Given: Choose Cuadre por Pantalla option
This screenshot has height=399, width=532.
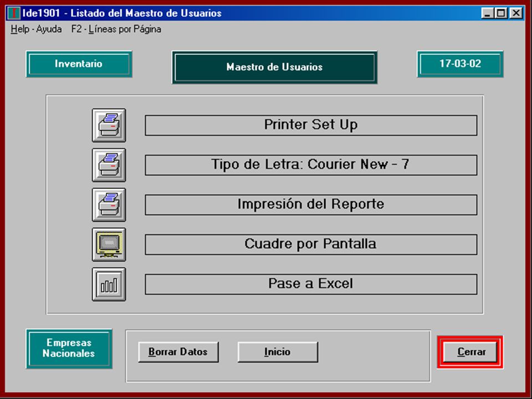Looking at the screenshot, I should click(311, 244).
